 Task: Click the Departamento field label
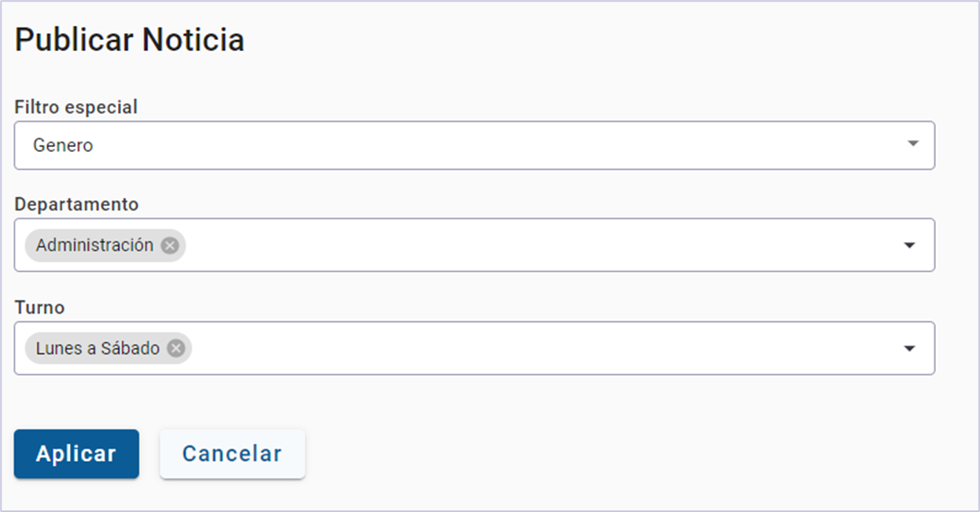click(76, 204)
